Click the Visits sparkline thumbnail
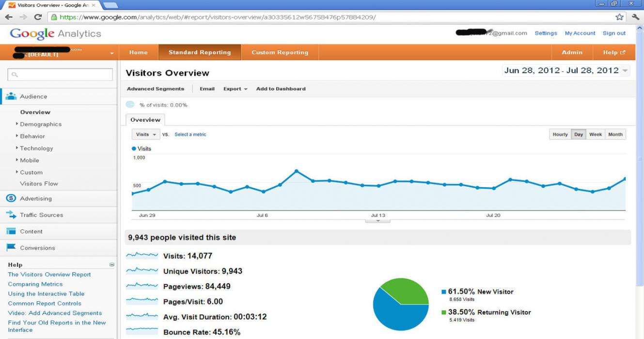 coord(142,256)
